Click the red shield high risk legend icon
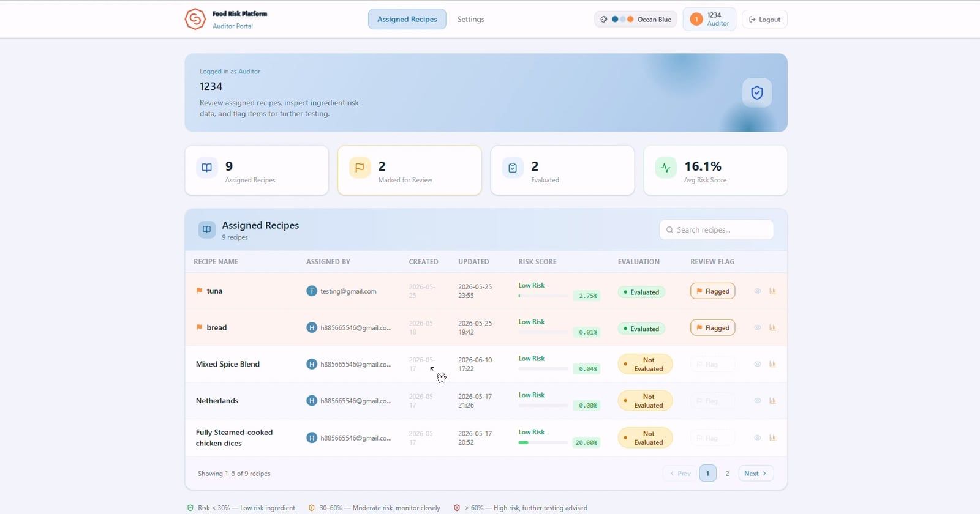980x514 pixels. (457, 508)
